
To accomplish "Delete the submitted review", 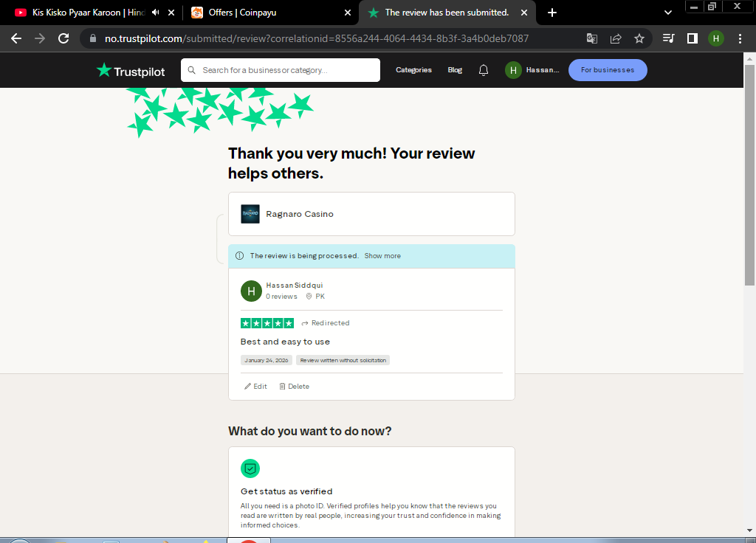I will click(294, 387).
